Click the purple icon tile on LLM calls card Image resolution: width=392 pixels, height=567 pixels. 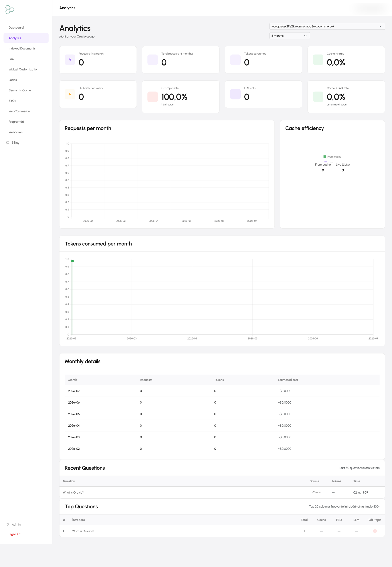pos(235,94)
